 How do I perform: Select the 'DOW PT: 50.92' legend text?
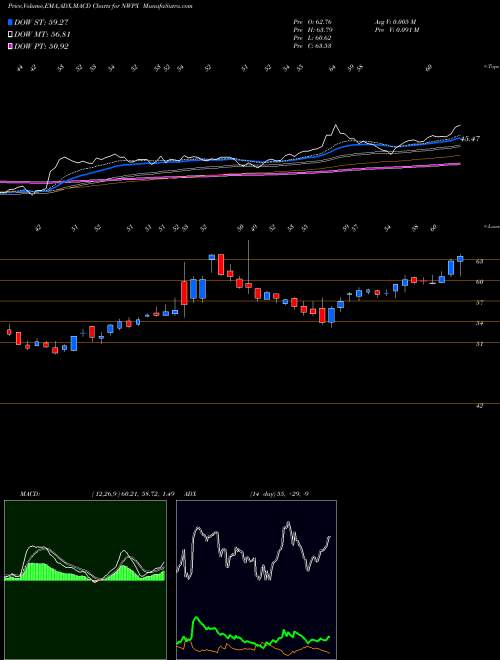[41, 46]
